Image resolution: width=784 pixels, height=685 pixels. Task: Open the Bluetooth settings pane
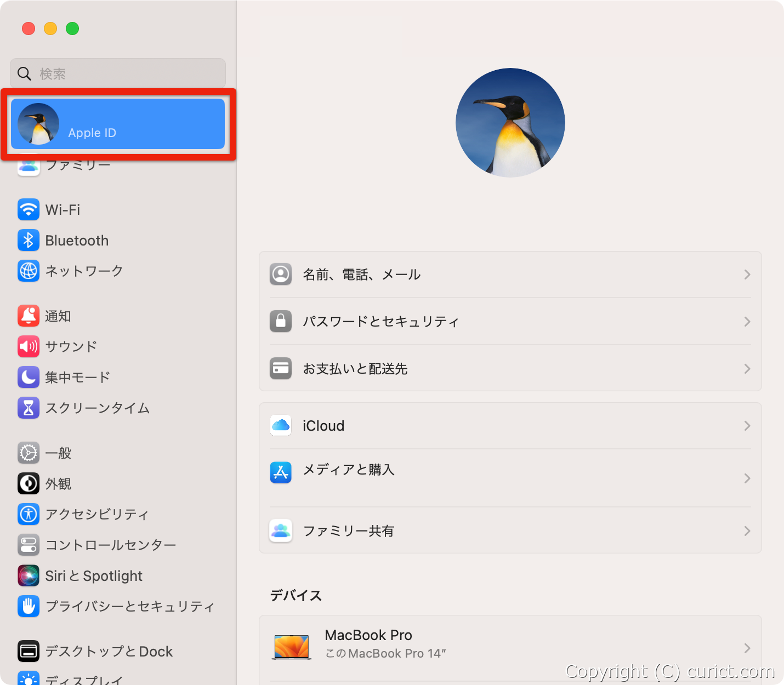pyautogui.click(x=77, y=241)
